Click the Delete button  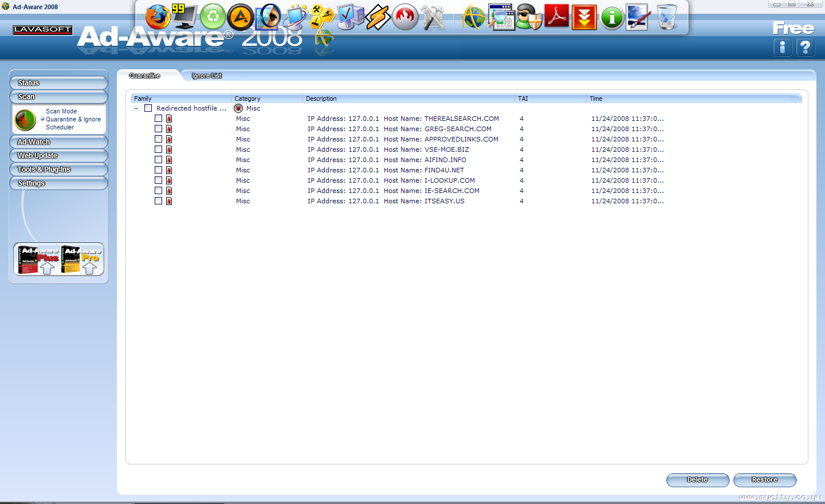[x=698, y=480]
